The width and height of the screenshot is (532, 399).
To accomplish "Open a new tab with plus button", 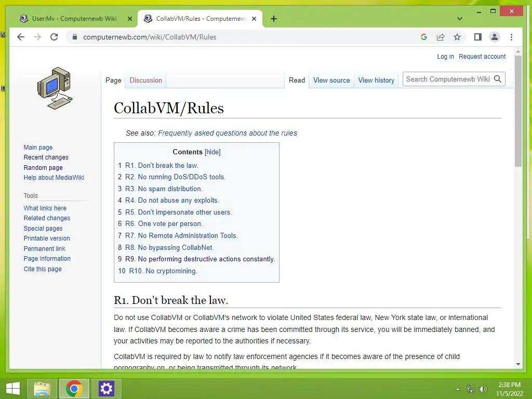I will click(274, 19).
